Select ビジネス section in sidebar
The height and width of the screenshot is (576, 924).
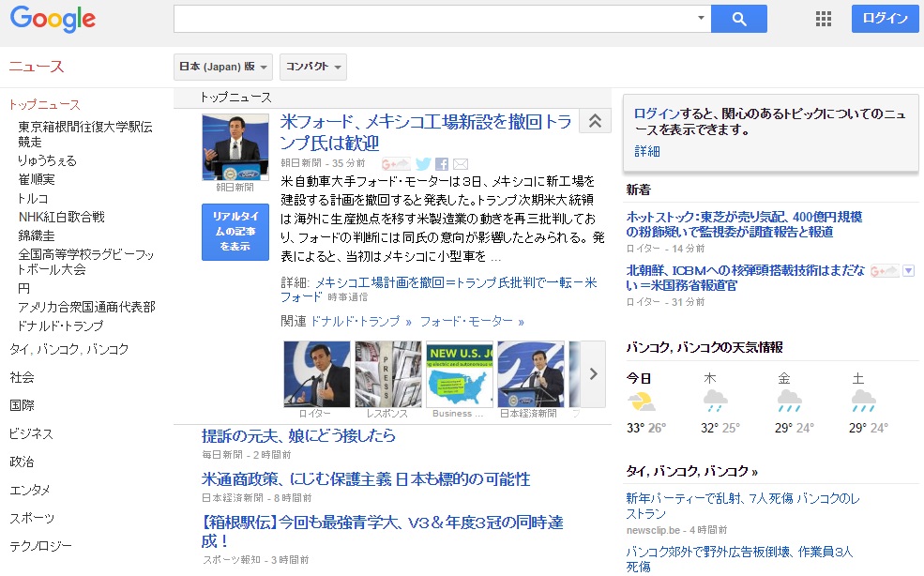tap(31, 434)
